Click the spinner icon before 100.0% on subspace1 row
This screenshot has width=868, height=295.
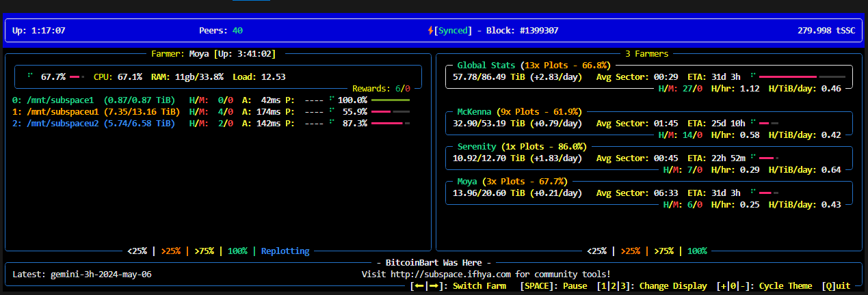click(x=331, y=100)
